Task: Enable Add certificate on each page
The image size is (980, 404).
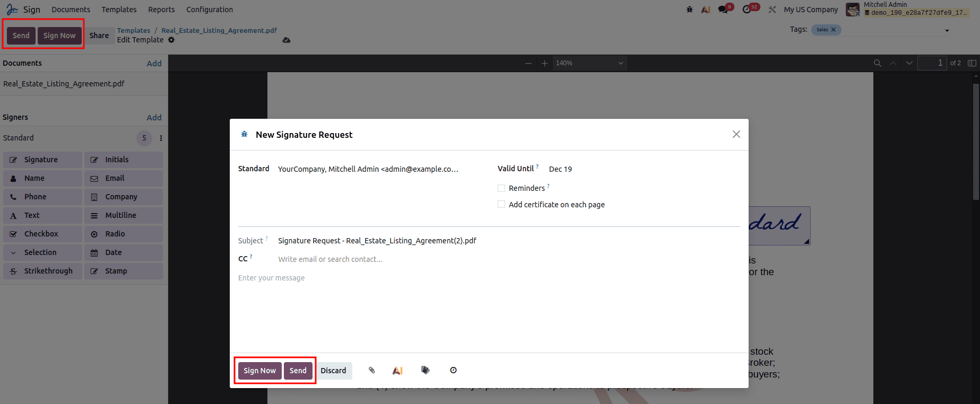Action: coord(501,204)
